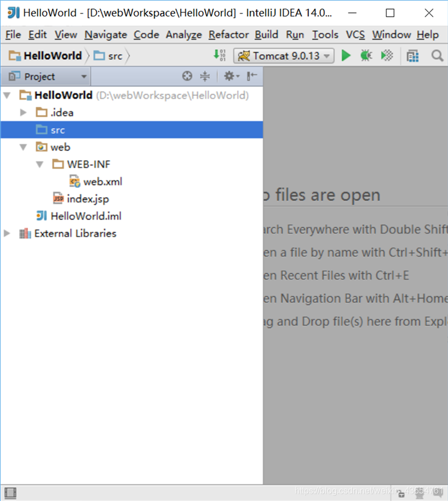Open the Tools menu
Screen dimensions: 448x501
click(x=325, y=34)
